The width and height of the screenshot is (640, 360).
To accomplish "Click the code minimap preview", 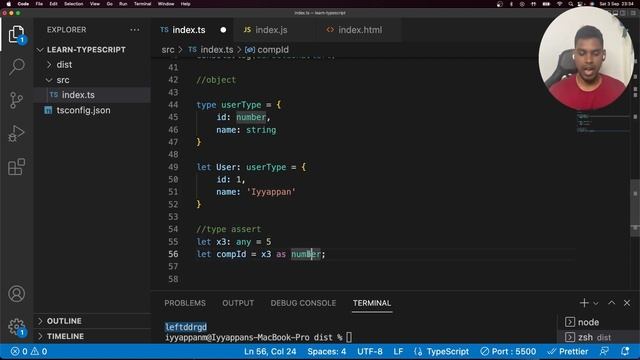I will coord(602,122).
